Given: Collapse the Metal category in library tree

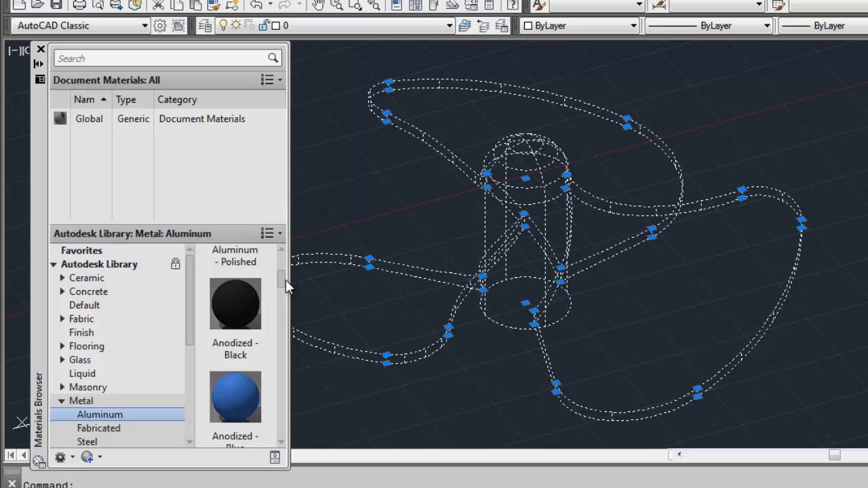Looking at the screenshot, I should coord(62,401).
